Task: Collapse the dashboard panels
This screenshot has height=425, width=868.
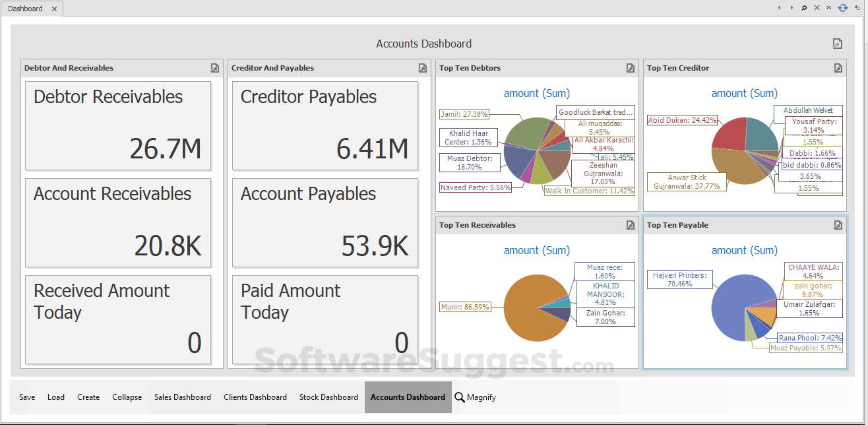Action: 127,397
